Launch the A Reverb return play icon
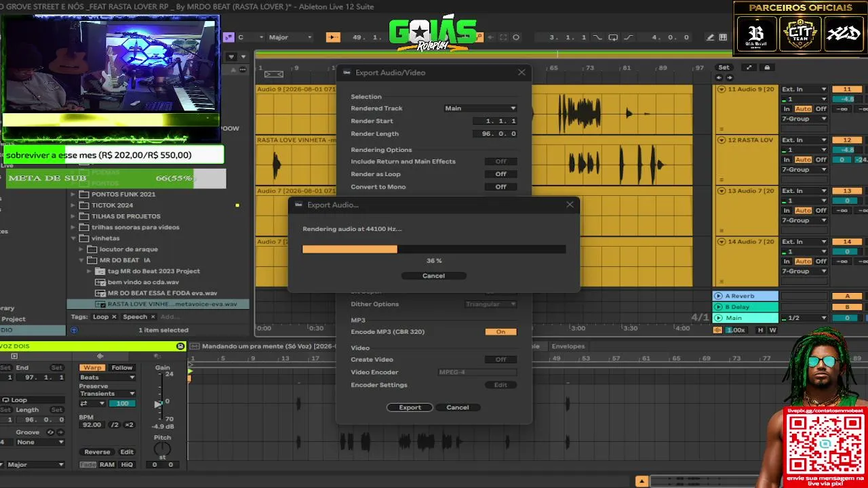This screenshot has height=488, width=868. tap(718, 296)
